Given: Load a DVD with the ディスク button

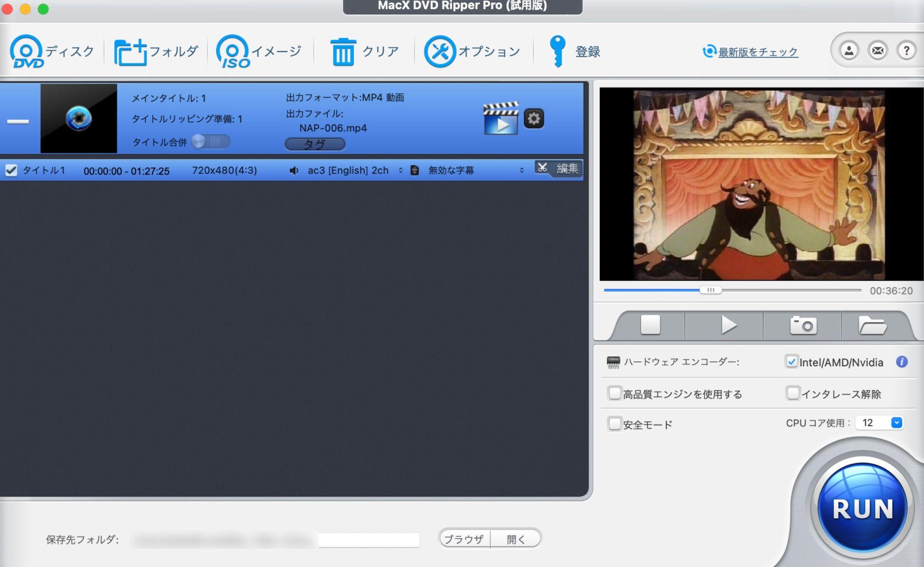Looking at the screenshot, I should click(x=52, y=51).
